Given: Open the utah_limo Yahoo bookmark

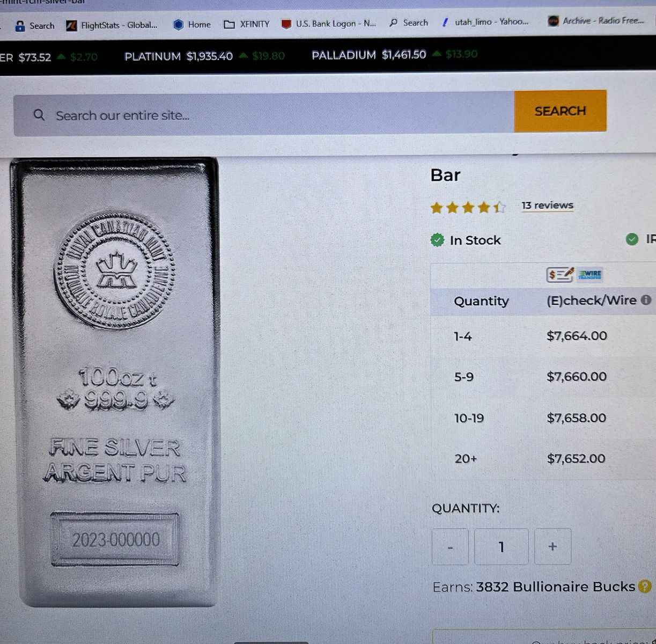Looking at the screenshot, I should (x=485, y=22).
